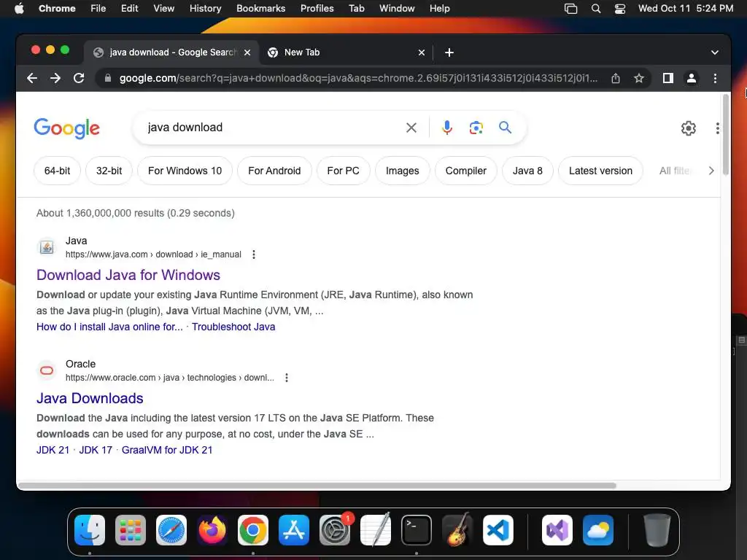Click the Google logo

click(x=66, y=128)
